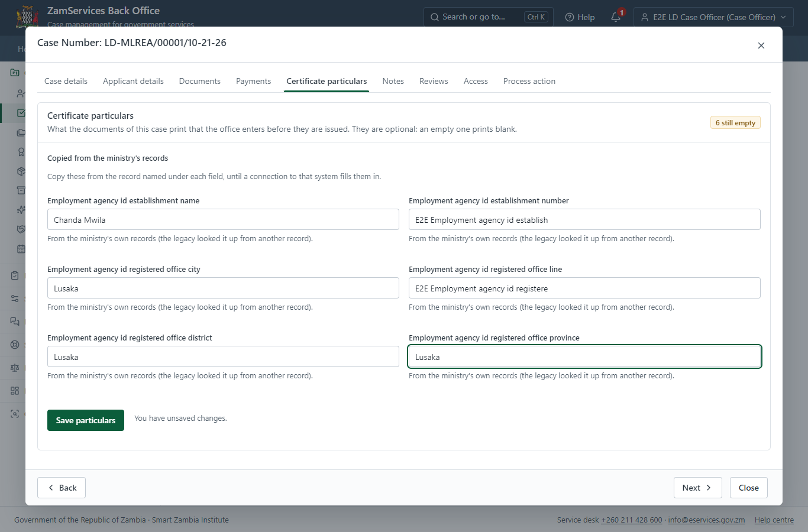Edit the establishment name field Chanda Mwila

(x=223, y=219)
